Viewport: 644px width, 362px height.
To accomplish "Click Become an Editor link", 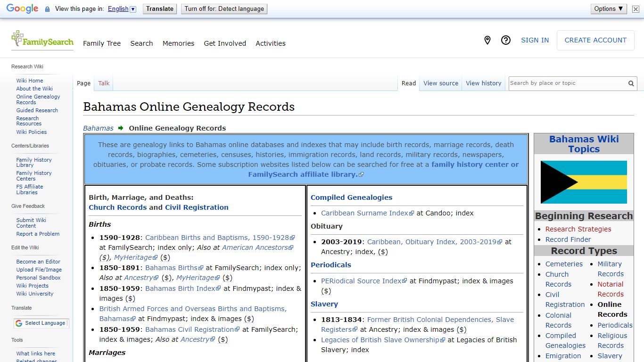I will click(38, 262).
